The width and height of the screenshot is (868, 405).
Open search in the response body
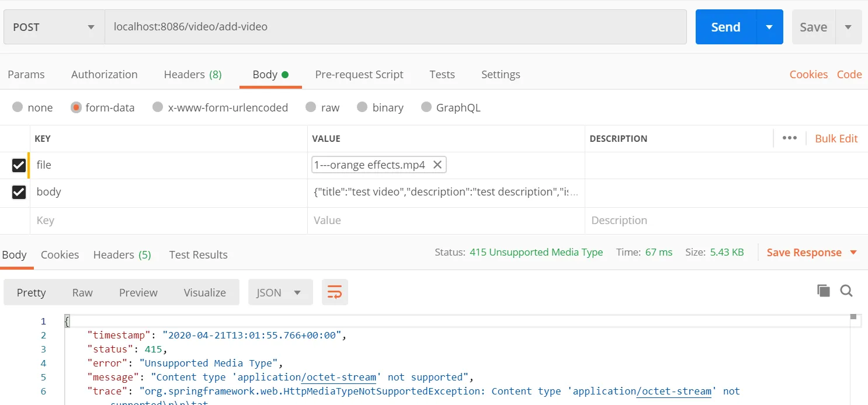pyautogui.click(x=846, y=291)
